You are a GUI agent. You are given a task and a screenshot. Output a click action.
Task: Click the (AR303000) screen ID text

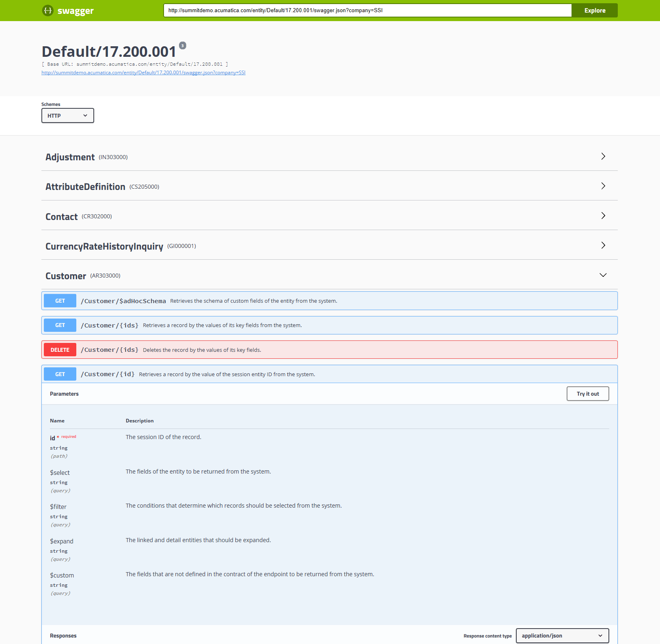point(105,276)
